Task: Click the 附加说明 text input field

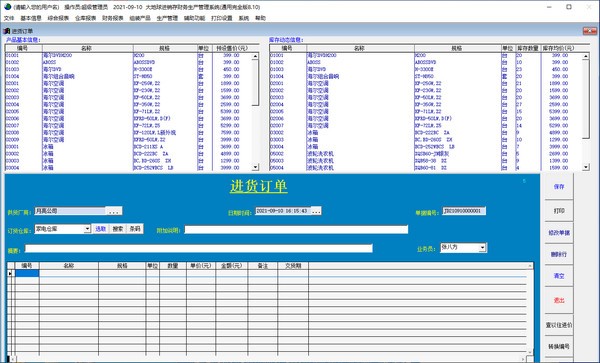Action: coord(296,230)
